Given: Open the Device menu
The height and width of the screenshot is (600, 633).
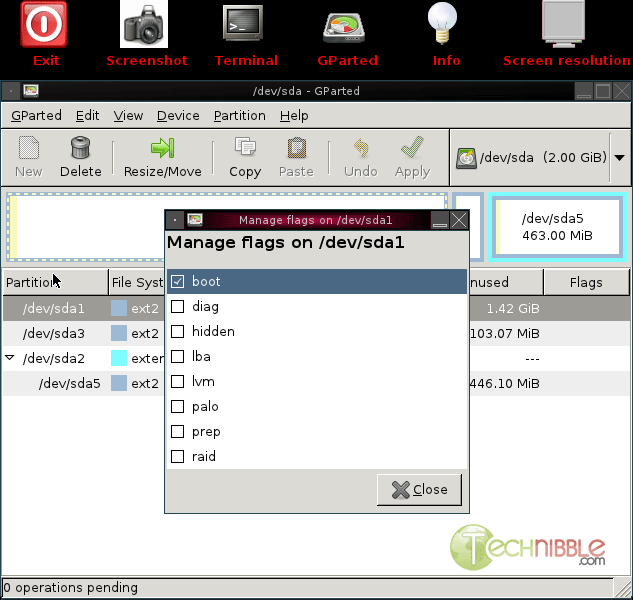Looking at the screenshot, I should (x=178, y=116).
